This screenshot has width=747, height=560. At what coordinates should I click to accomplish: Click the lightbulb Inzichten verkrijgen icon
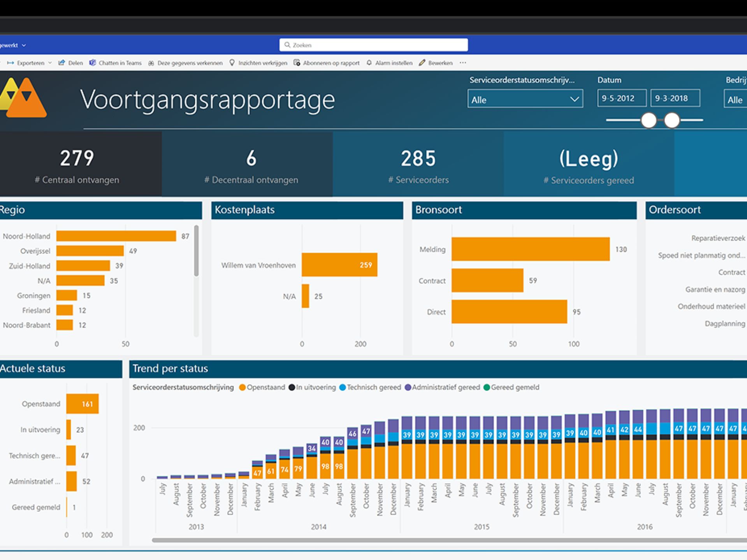(232, 63)
